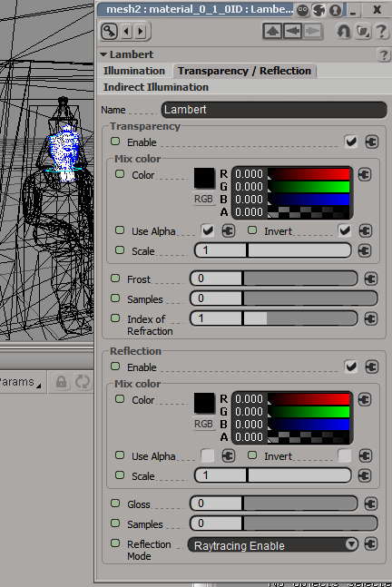Click the load preset up-arrow icon
The image size is (392, 587).
click(272, 31)
